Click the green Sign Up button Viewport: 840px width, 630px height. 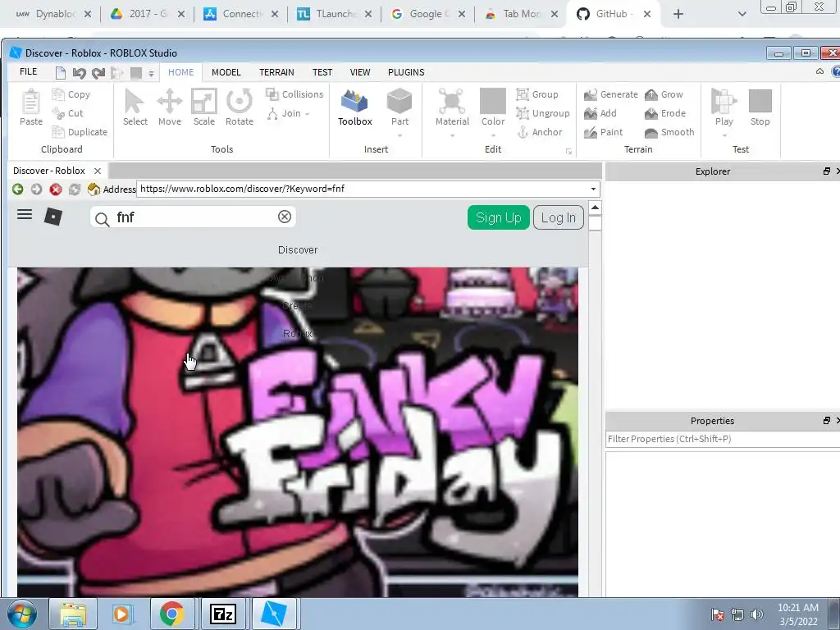[498, 217]
